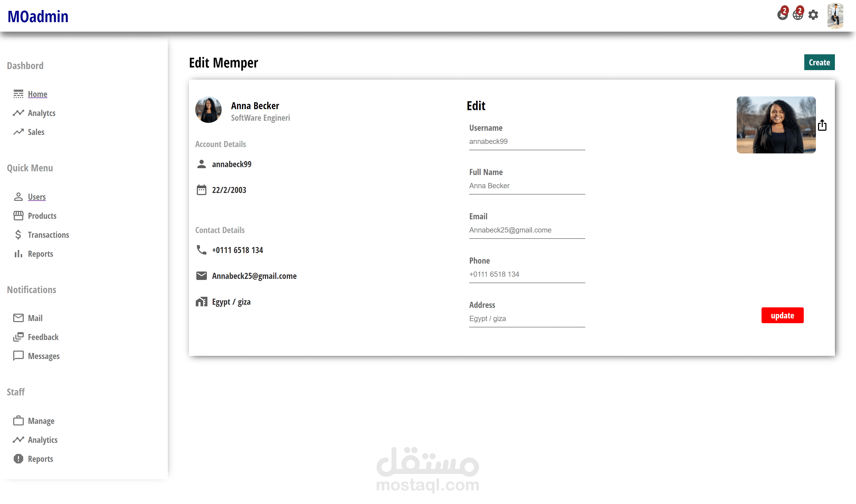
Task: Click the Transactions dollar icon
Action: point(18,235)
